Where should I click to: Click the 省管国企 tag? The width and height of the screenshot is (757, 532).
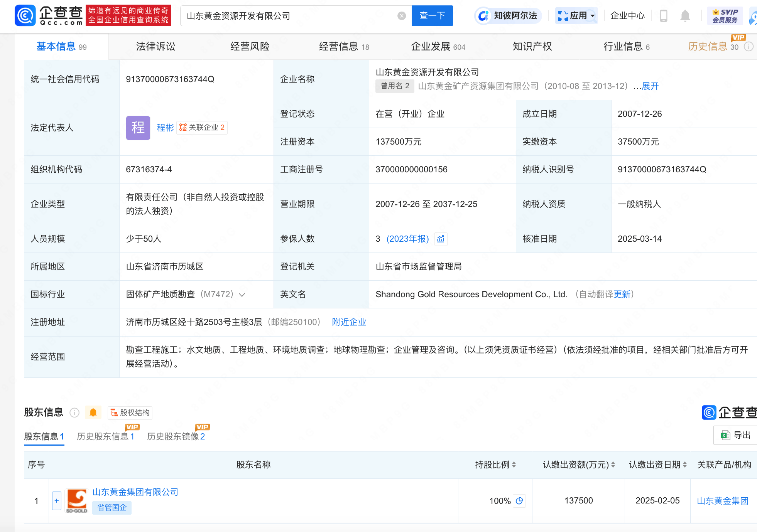[112, 508]
